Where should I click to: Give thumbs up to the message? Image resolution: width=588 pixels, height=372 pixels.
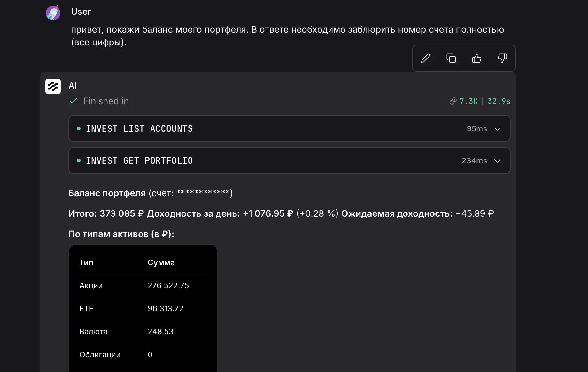click(x=476, y=58)
